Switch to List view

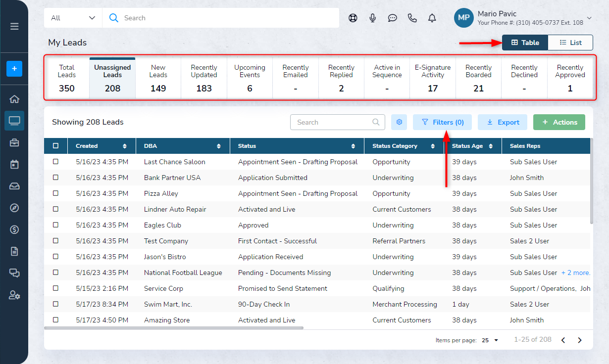(570, 43)
